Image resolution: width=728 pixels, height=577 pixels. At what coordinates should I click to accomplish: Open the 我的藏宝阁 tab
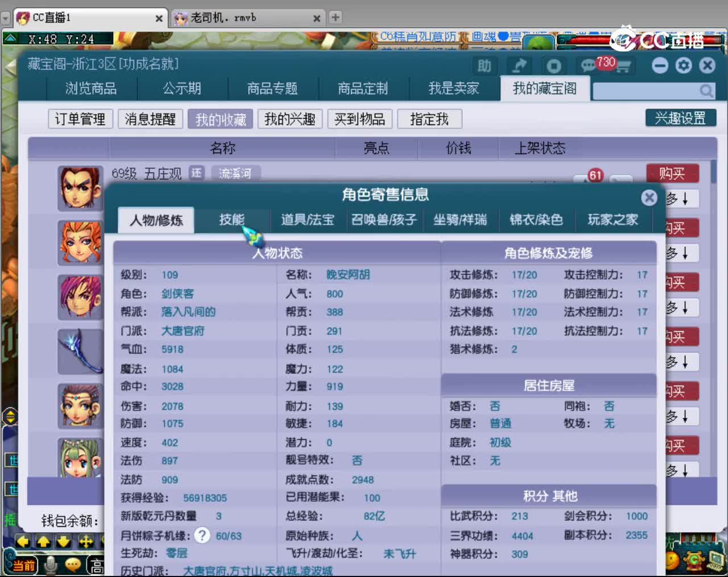tap(545, 88)
